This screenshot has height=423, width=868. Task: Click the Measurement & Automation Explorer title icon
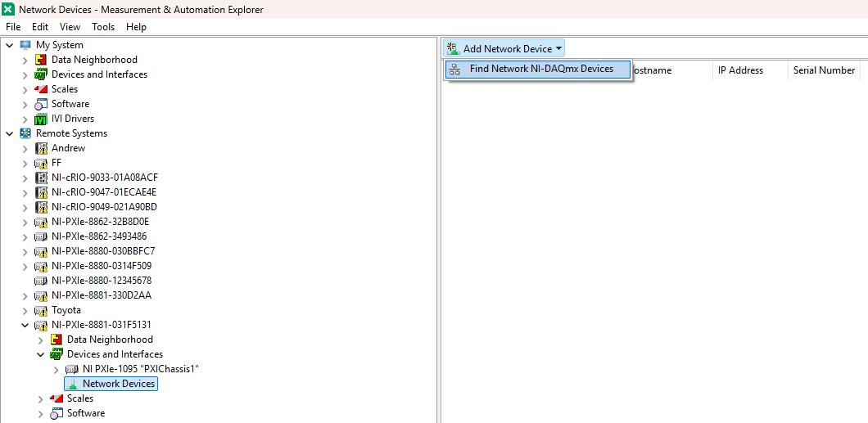[8, 10]
